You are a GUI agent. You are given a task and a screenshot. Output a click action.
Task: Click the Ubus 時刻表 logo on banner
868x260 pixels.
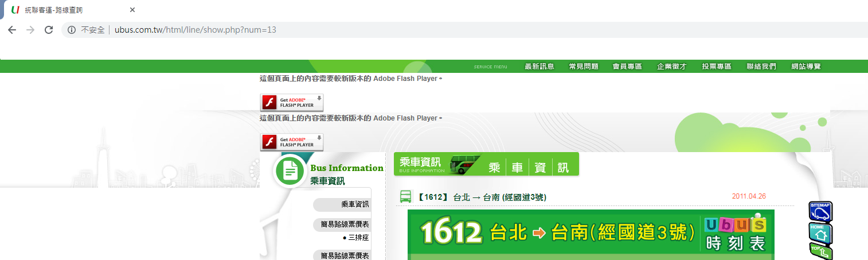pos(735,233)
